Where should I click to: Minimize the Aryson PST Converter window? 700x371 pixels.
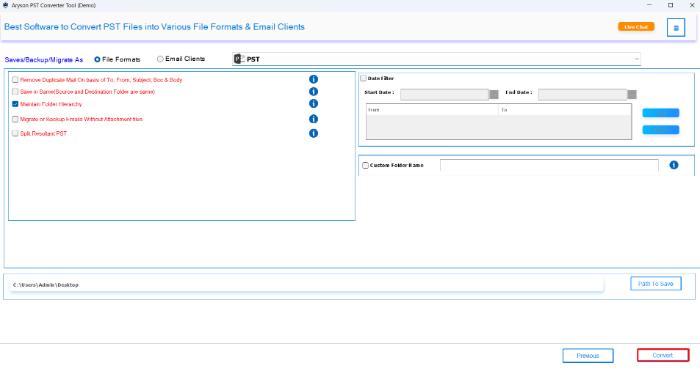650,5
